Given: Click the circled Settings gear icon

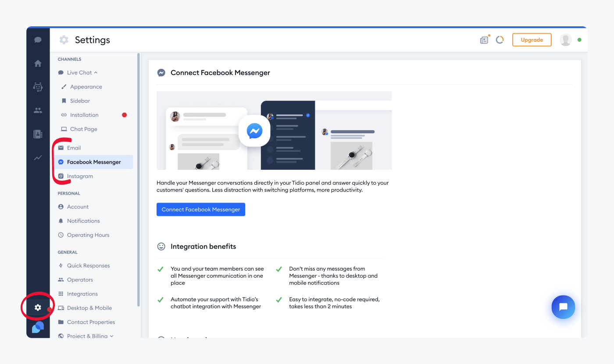Looking at the screenshot, I should [38, 307].
